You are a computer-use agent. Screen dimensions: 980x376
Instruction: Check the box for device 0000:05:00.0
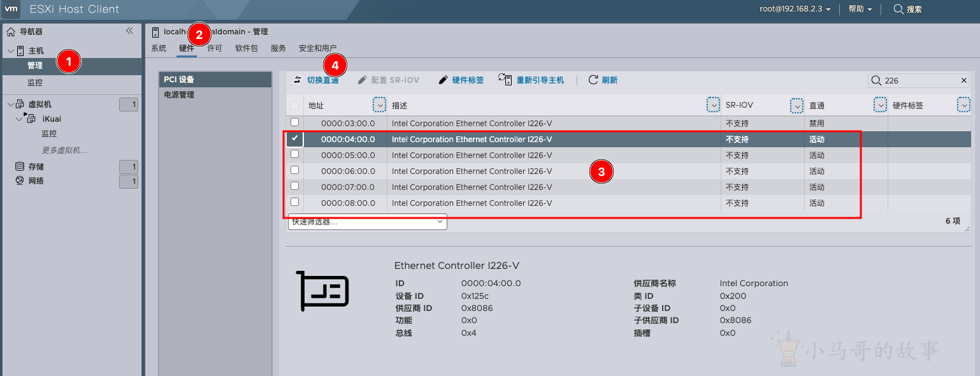pos(294,154)
